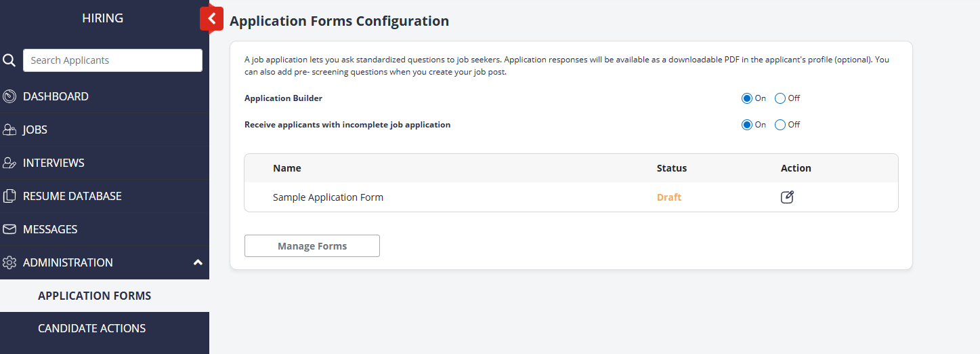Open the Resume Database menu item
Screen dimensions: 980x354
(x=72, y=196)
